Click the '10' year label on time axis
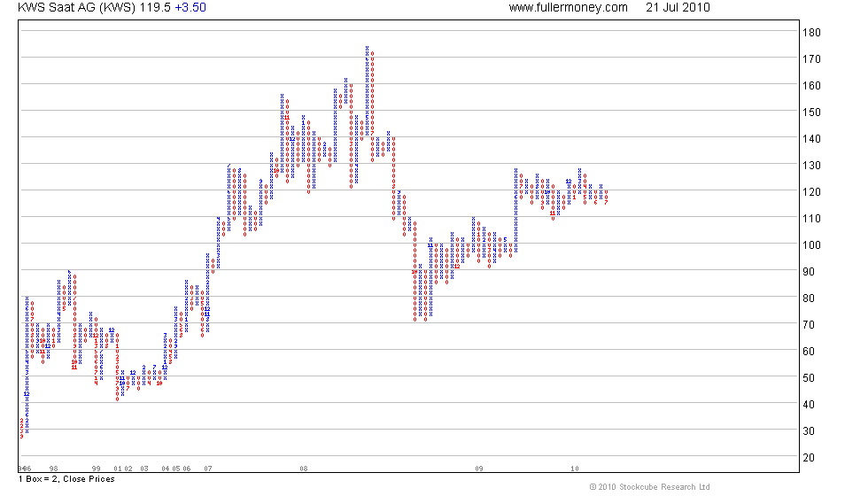Screen dimensions: 868x496 pos(575,469)
